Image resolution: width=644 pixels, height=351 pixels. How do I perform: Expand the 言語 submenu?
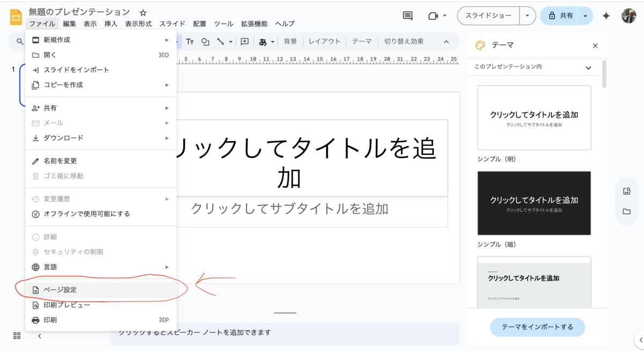coord(101,267)
